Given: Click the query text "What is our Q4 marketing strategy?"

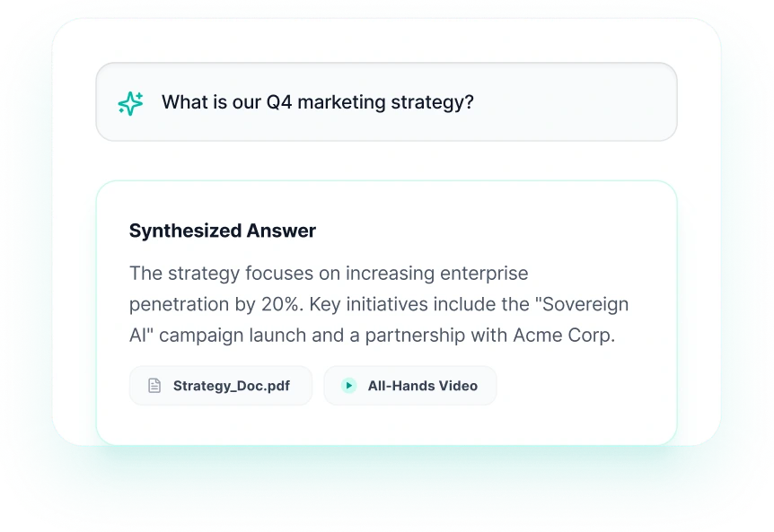Looking at the screenshot, I should coord(317,102).
